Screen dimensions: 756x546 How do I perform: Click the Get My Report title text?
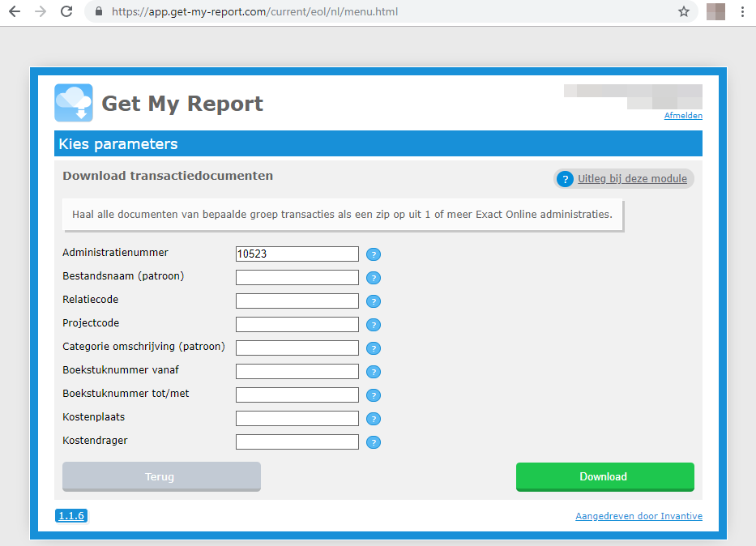click(x=182, y=104)
